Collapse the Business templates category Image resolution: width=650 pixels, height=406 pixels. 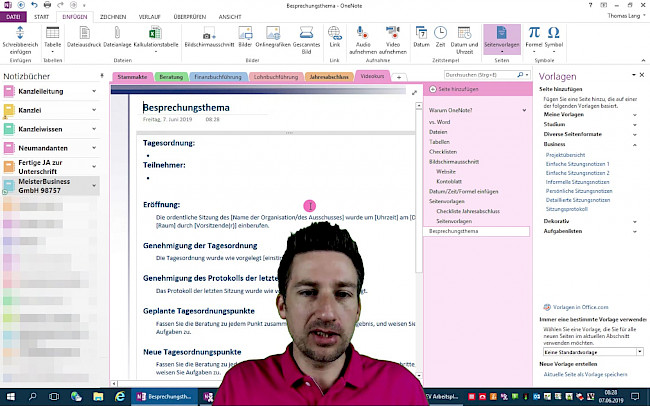636,145
